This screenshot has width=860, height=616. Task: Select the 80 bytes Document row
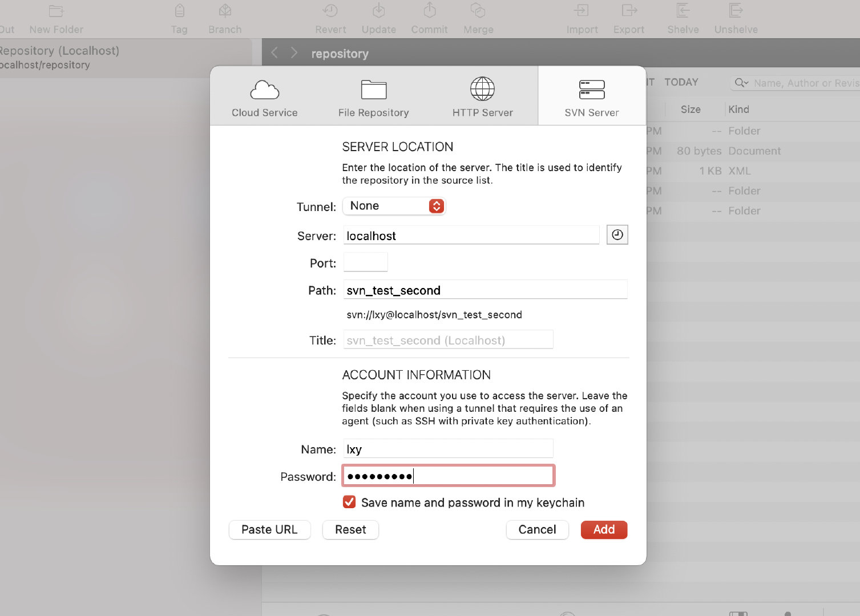point(753,151)
